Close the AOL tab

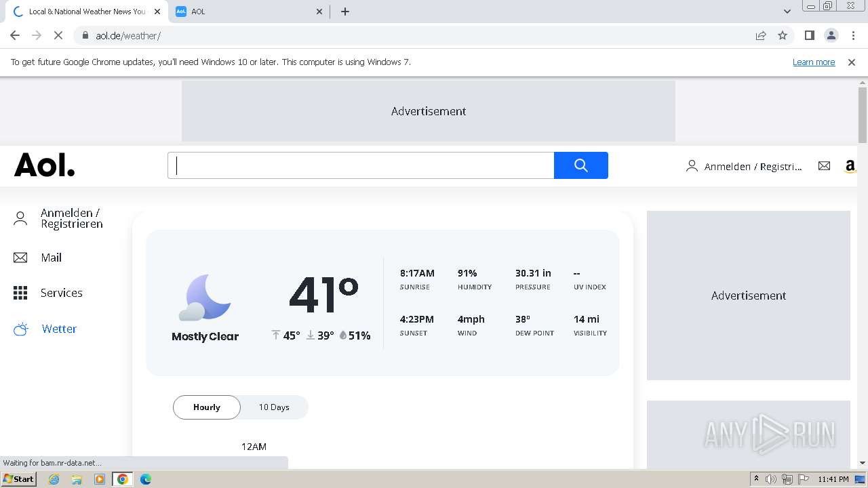pyautogui.click(x=320, y=12)
